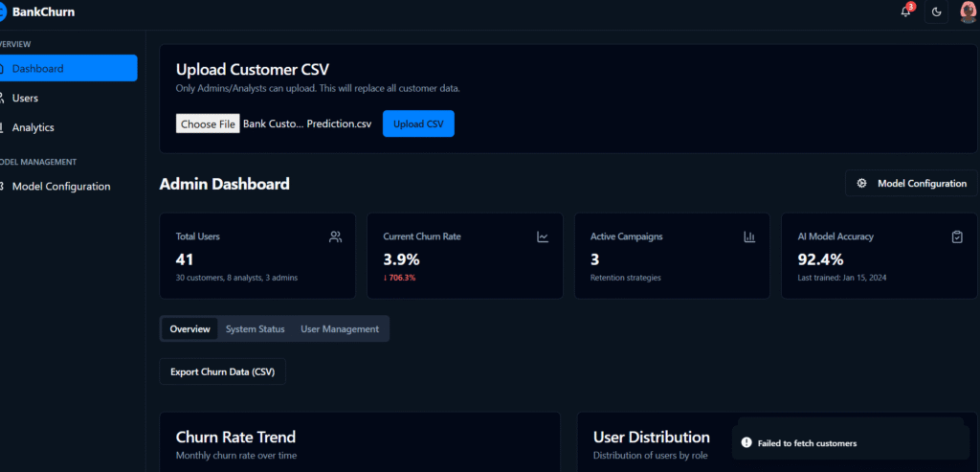Image resolution: width=980 pixels, height=472 pixels.
Task: Click the BankChurn logo icon
Action: tap(3, 11)
